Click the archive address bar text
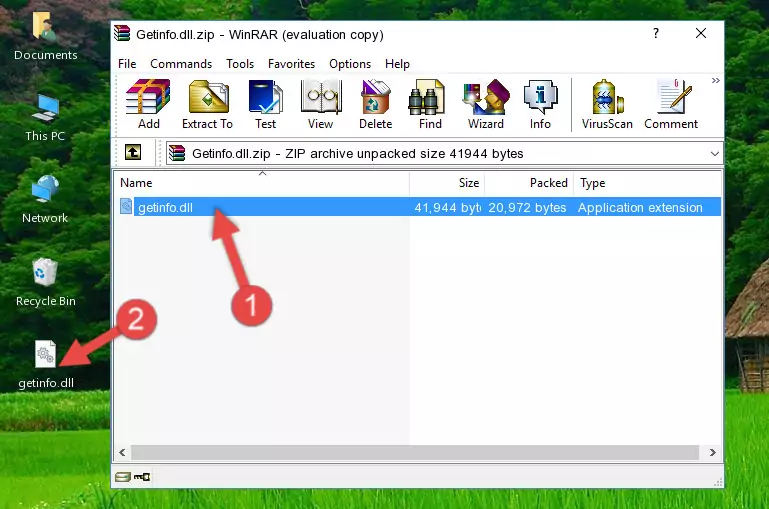 [358, 153]
